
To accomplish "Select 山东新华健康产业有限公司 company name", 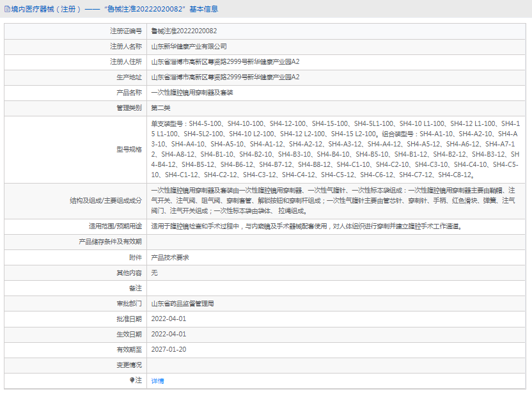I will coord(189,47).
